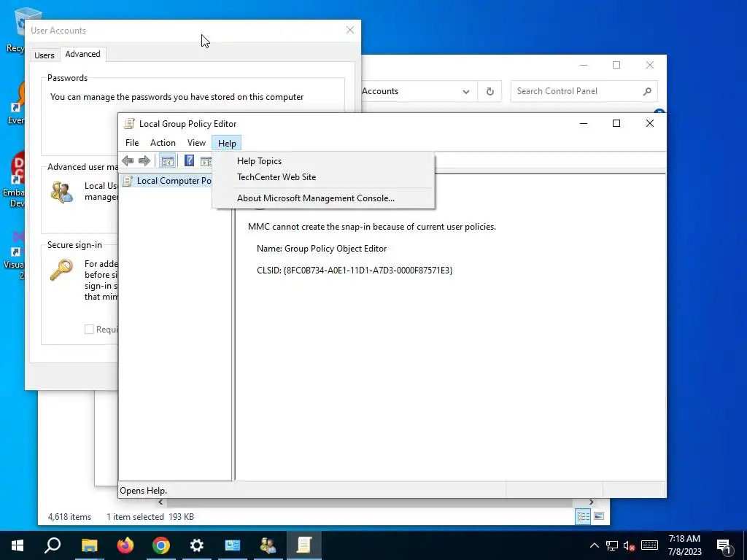Click the search magnifier in Control Panel
747x560 pixels.
click(647, 91)
